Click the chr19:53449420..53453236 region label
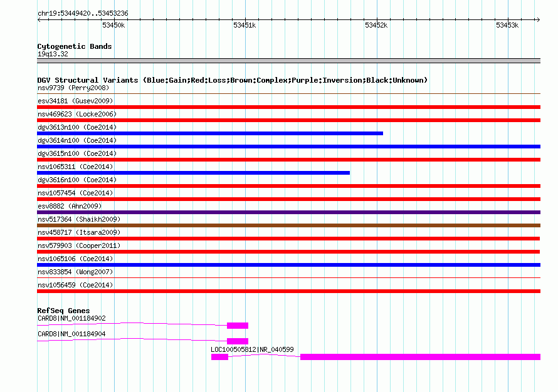Viewport: 558px width, 392px height. pos(83,14)
